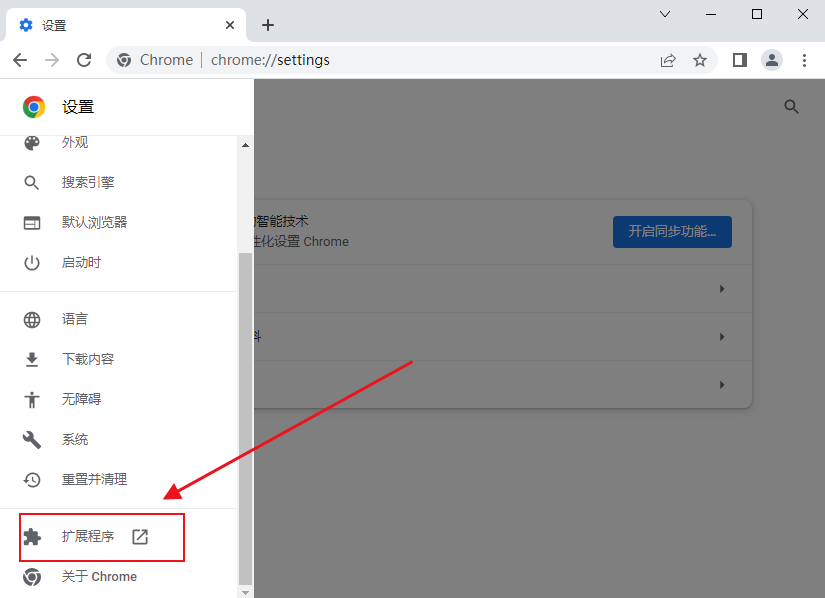Click the power icon for 启动时
This screenshot has width=825, height=598.
(32, 262)
